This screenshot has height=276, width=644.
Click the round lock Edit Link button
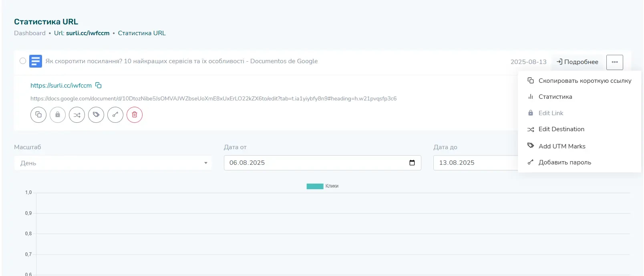click(58, 115)
